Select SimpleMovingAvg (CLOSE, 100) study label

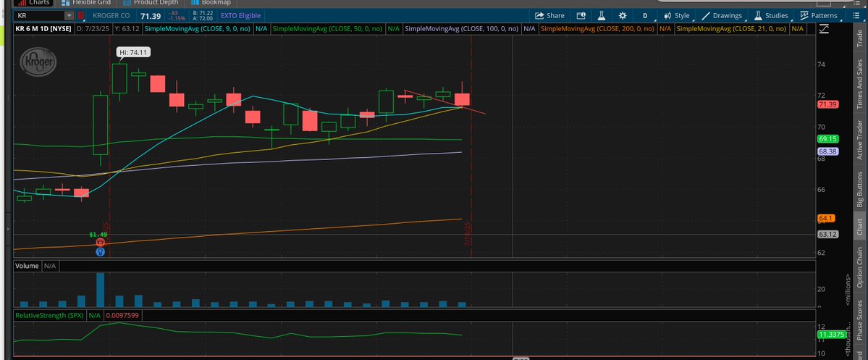[x=461, y=28]
